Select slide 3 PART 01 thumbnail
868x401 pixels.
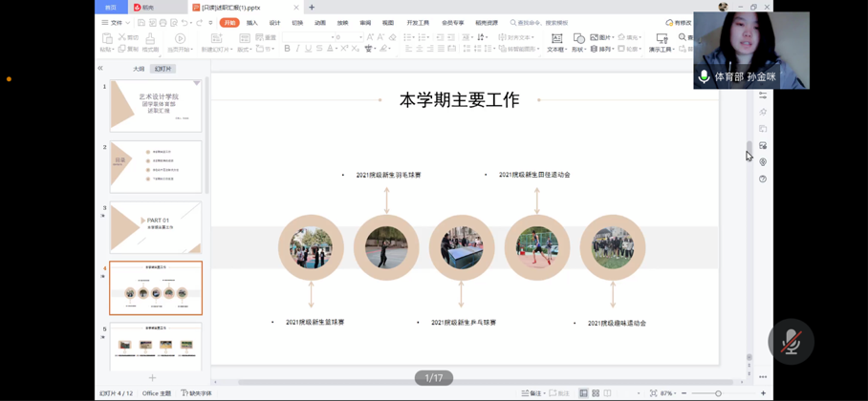156,227
